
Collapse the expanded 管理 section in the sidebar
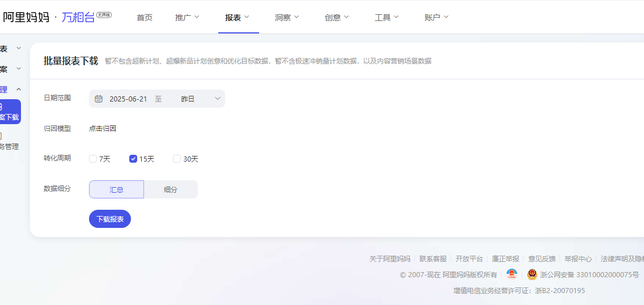coord(18,89)
